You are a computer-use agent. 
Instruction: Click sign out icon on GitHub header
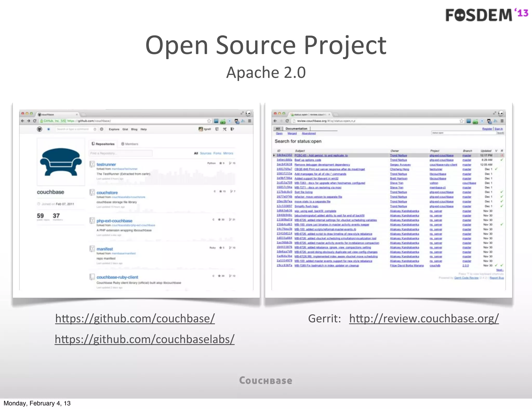232,129
